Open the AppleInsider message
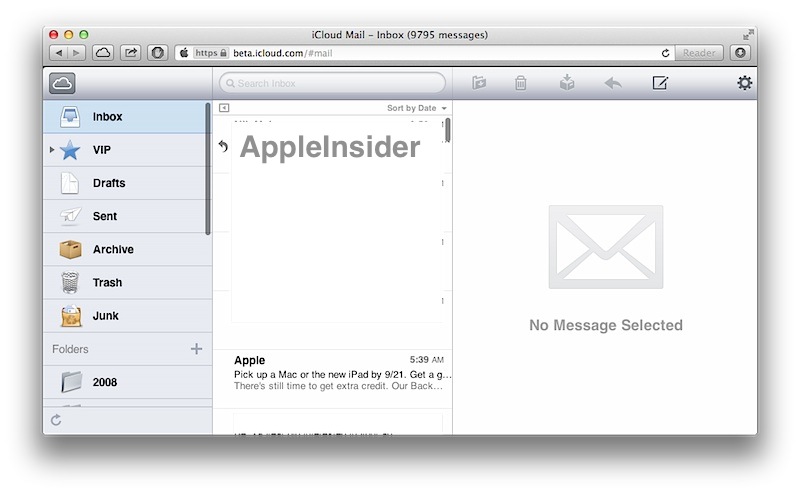This screenshot has width=800, height=494. coord(333,146)
